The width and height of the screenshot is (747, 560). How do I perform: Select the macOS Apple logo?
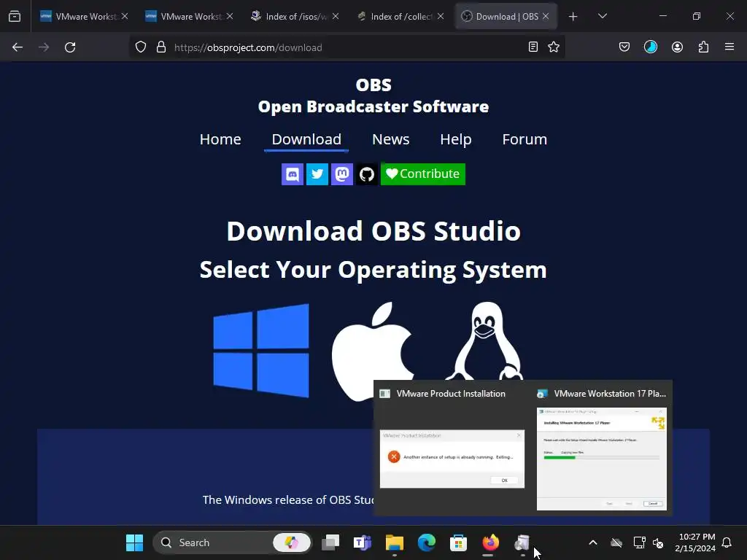(x=371, y=351)
